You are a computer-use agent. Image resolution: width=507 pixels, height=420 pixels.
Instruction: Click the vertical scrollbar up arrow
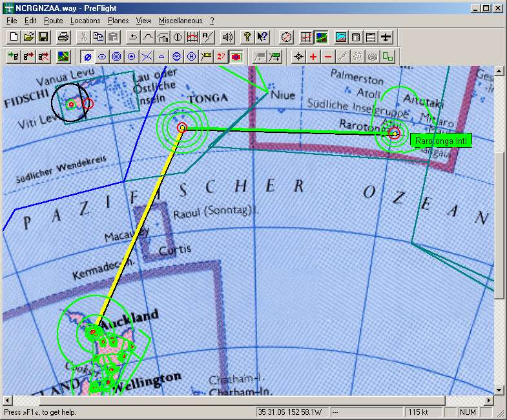click(499, 71)
